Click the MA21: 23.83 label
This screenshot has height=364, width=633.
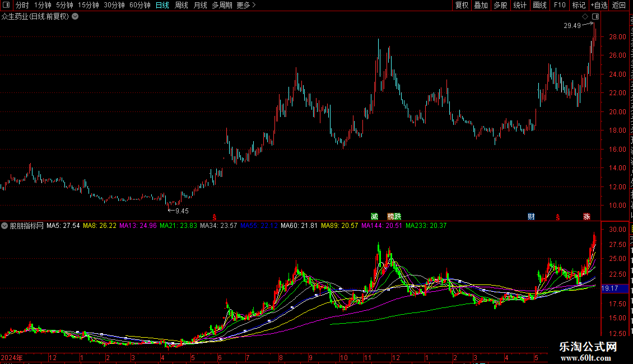[x=178, y=226]
